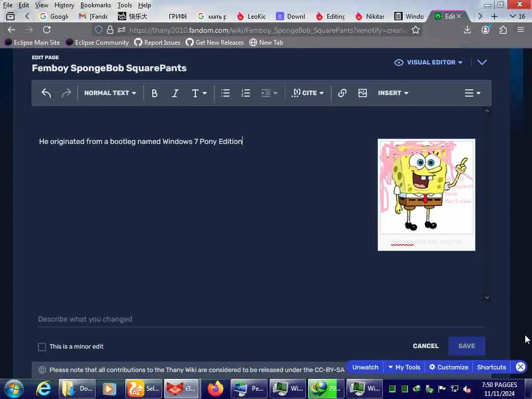Toggle bold formatting
Image resolution: width=532 pixels, height=399 pixels.
coord(154,93)
